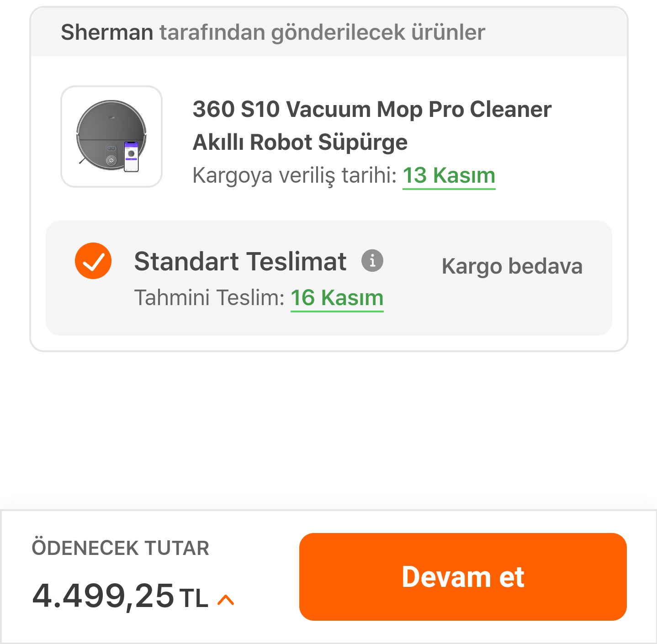Tap the 4.499,25 total amount

point(103,596)
